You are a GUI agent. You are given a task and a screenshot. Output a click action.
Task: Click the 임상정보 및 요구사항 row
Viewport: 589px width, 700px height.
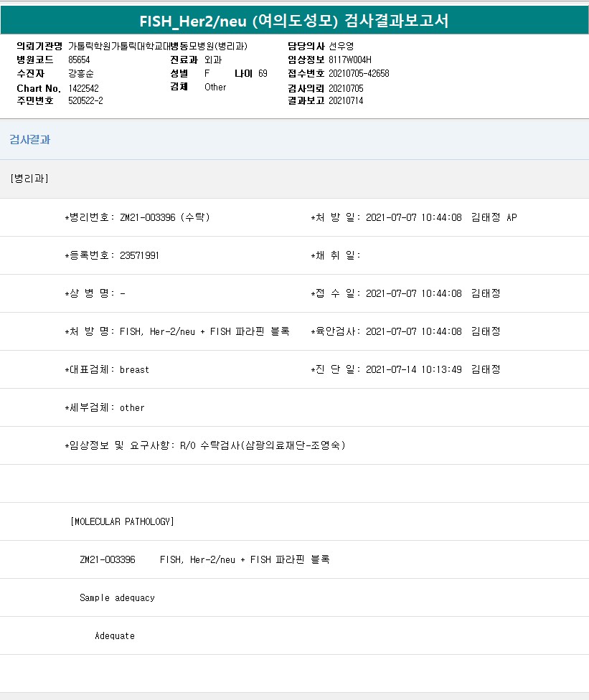[205, 445]
